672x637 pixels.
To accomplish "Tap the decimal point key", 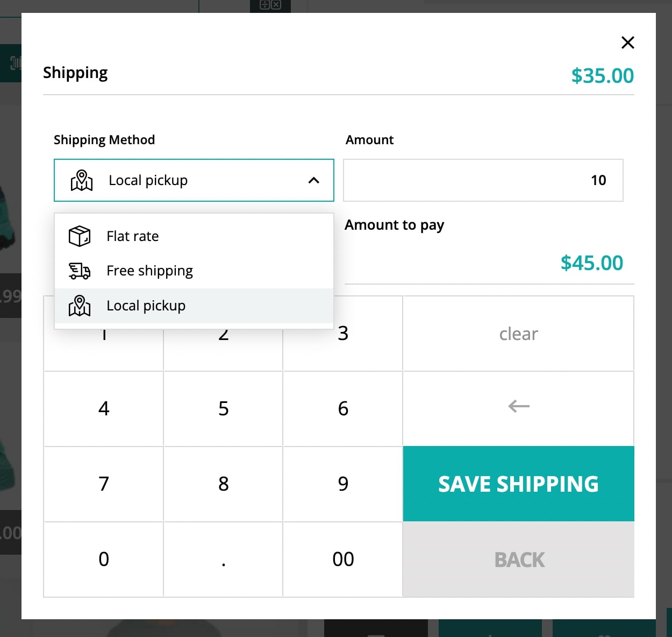I will (223, 560).
